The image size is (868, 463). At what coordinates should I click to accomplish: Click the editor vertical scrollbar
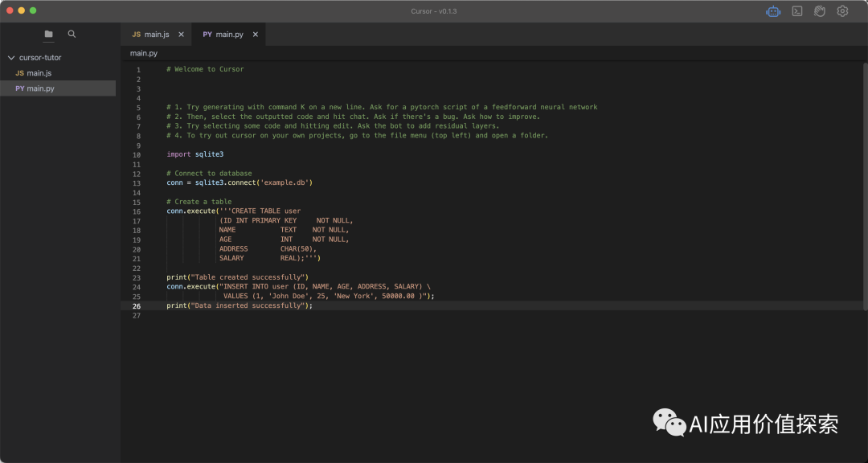pos(866,186)
